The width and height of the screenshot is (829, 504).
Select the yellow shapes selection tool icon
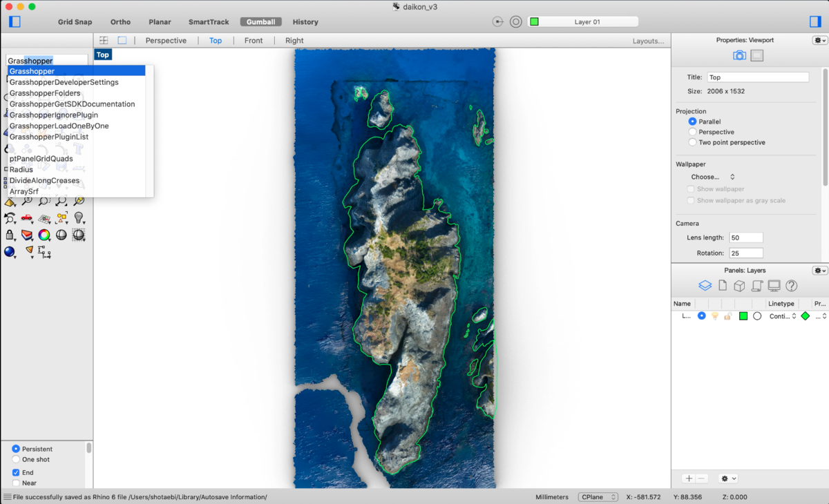point(61,218)
